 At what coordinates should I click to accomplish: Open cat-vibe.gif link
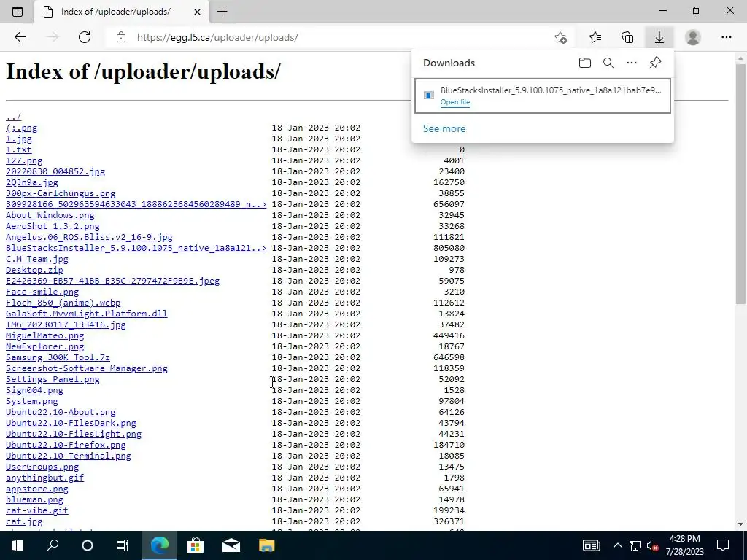(36, 510)
